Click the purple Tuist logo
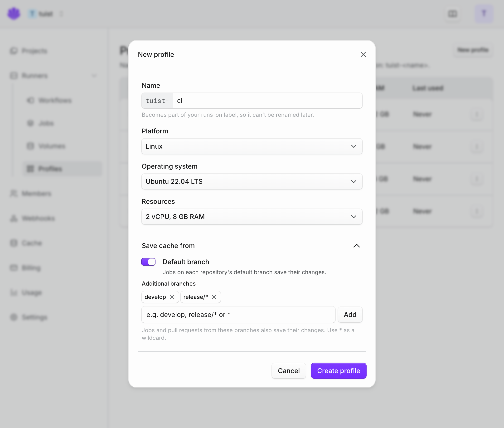The image size is (504, 428). point(14,14)
